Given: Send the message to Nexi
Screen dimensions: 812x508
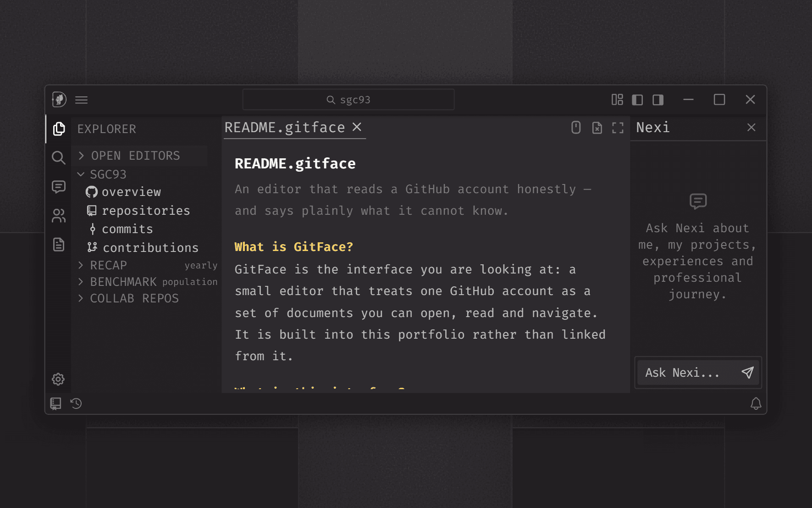Looking at the screenshot, I should [748, 373].
